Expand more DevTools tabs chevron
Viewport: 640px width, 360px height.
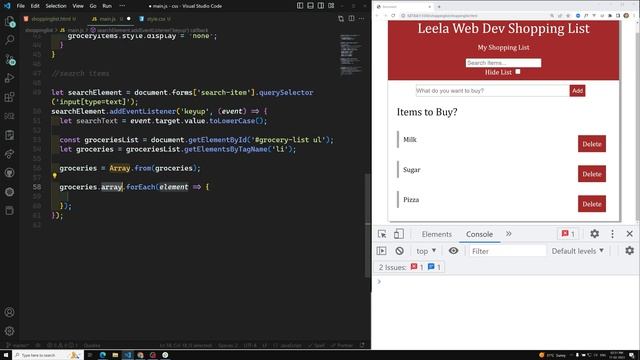[509, 234]
